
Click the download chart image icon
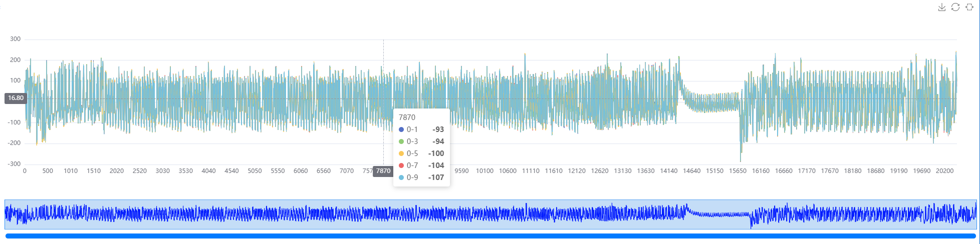click(942, 7)
